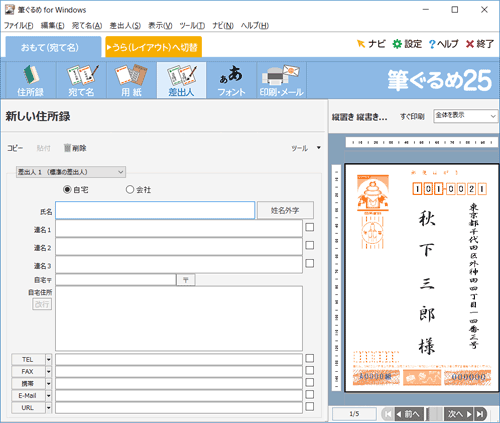The image size is (500, 423).
Task: Go to previous record with 前へ
Action: (409, 414)
